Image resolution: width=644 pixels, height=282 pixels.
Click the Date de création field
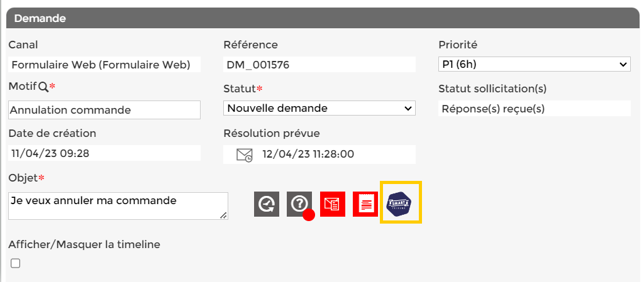point(104,153)
